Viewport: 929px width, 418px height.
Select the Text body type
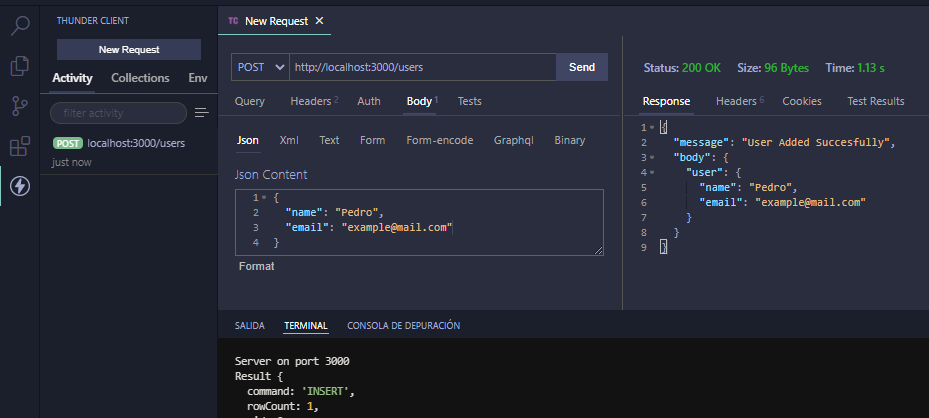tap(329, 140)
